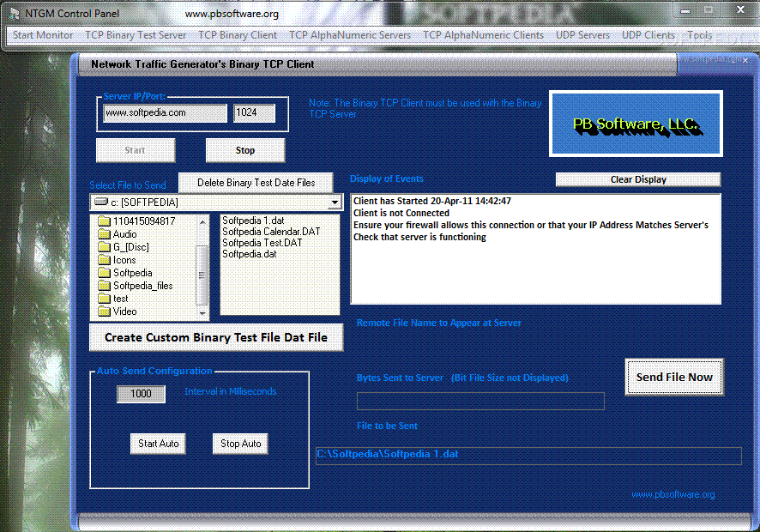Click the port field showing 1024
The image size is (760, 532).
254,112
